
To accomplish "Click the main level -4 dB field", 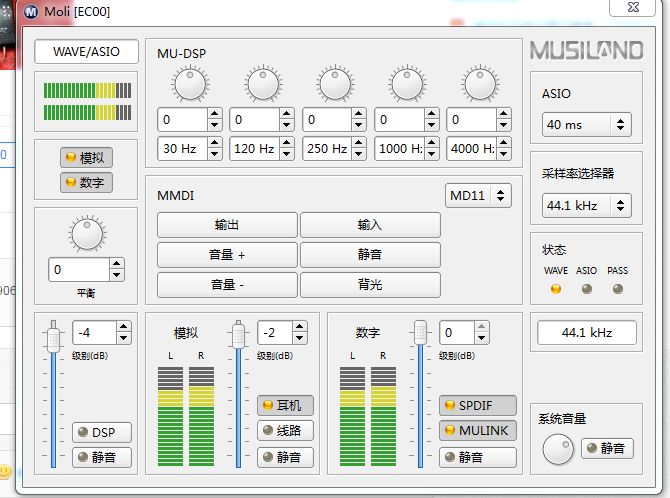I will [x=94, y=333].
